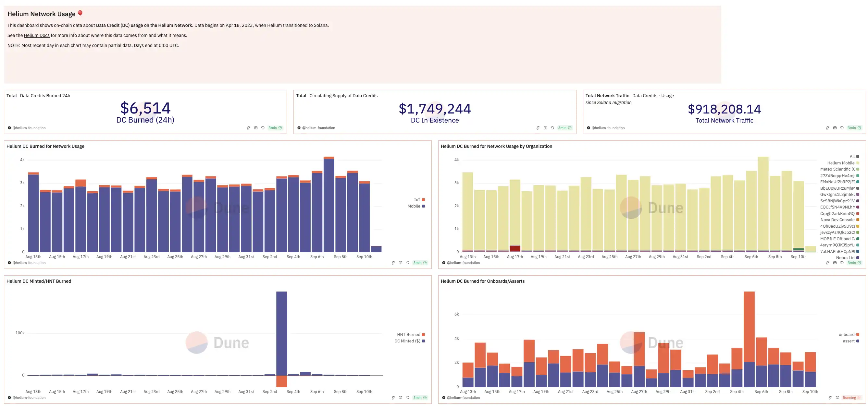The height and width of the screenshot is (406, 868).
Task: Click the API plug icon in DC Minted/HNT Burned
Action: (393, 398)
